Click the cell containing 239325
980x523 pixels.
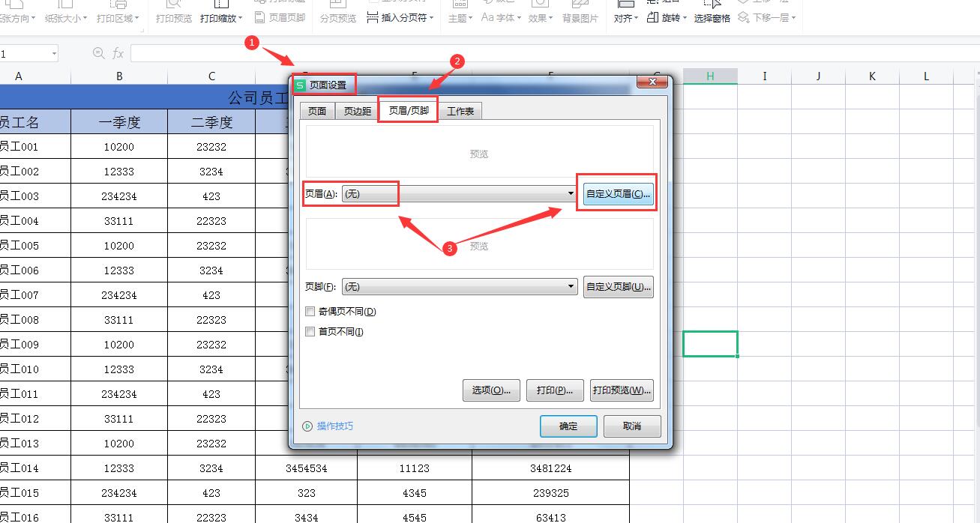coord(550,493)
